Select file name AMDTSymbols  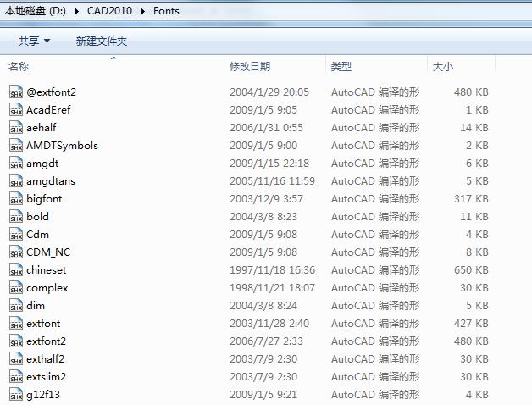point(62,146)
